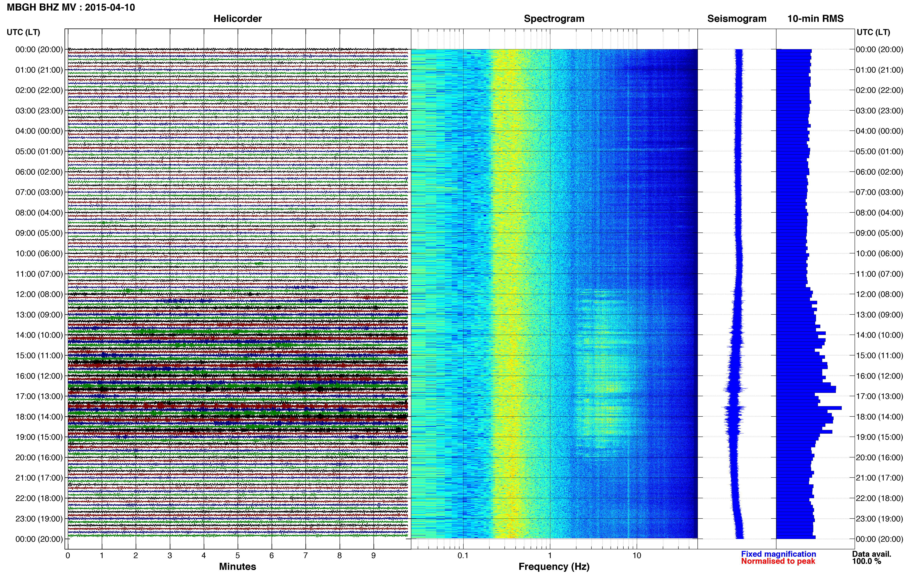The image size is (924, 578).
Task: Select the 'Helicorder' panel heading
Action: [x=238, y=19]
